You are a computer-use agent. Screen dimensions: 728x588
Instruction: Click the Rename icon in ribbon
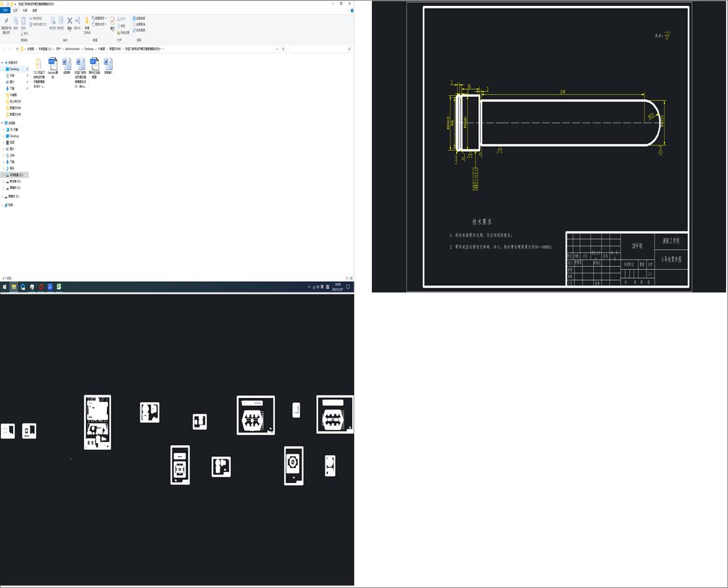pyautogui.click(x=77, y=23)
